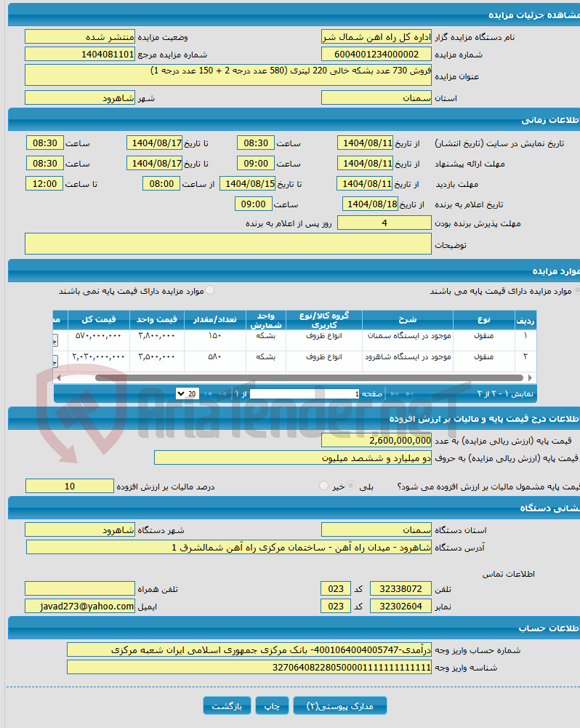Click the table horizontal scrollbar thumb
This screenshot has height=728, width=580.
pos(309,378)
